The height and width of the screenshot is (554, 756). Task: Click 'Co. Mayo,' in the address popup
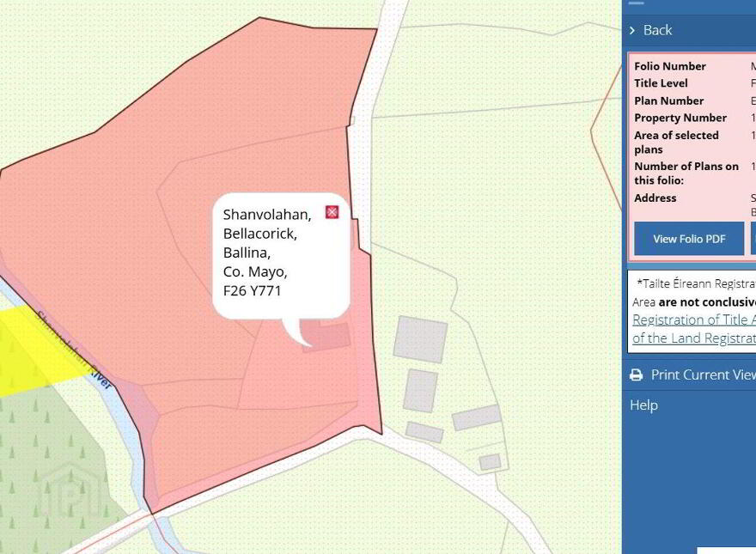tap(255, 272)
